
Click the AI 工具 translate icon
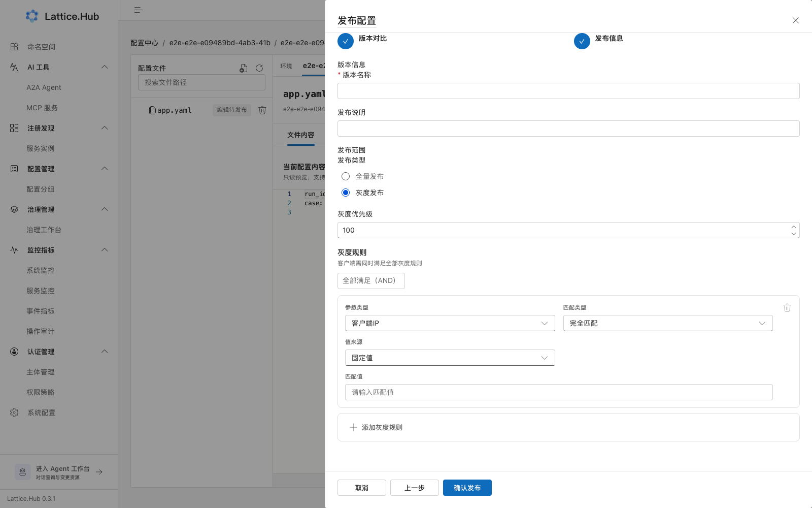(x=14, y=67)
